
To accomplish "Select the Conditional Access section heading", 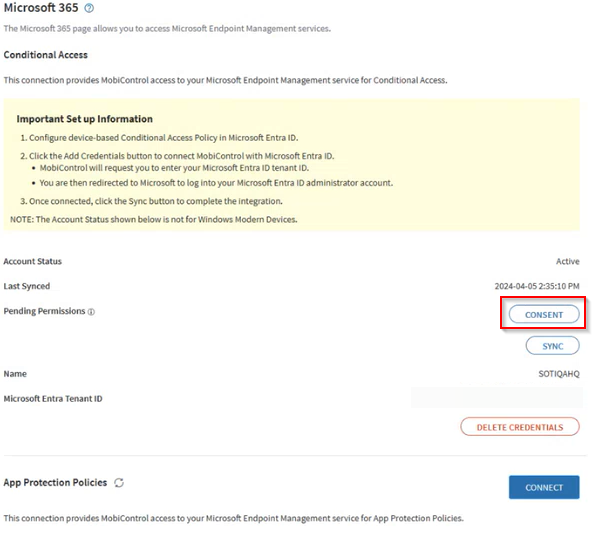I will click(45, 55).
